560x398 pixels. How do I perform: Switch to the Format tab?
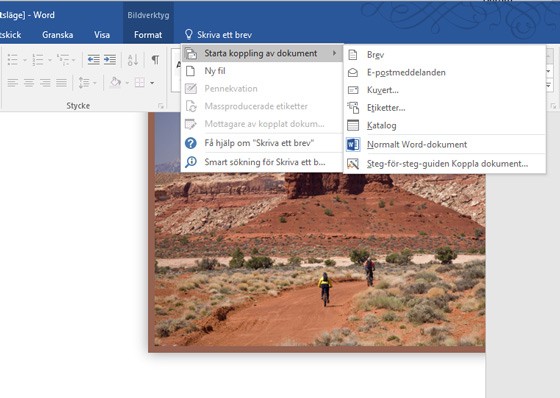(x=148, y=35)
